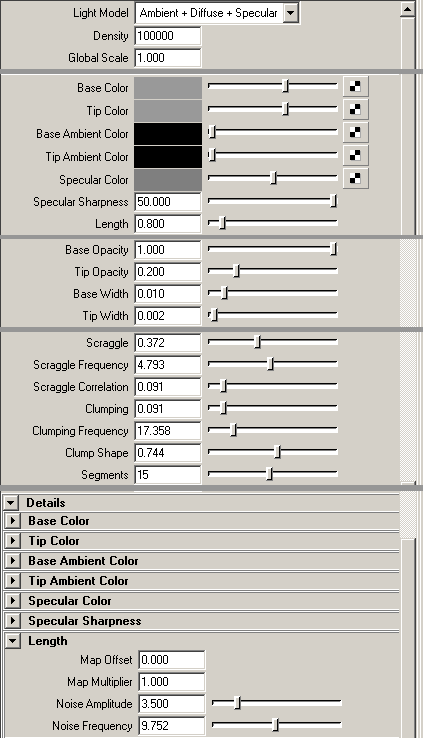The image size is (423, 738).
Task: Click the Specular Color slider handle
Action: (x=273, y=178)
